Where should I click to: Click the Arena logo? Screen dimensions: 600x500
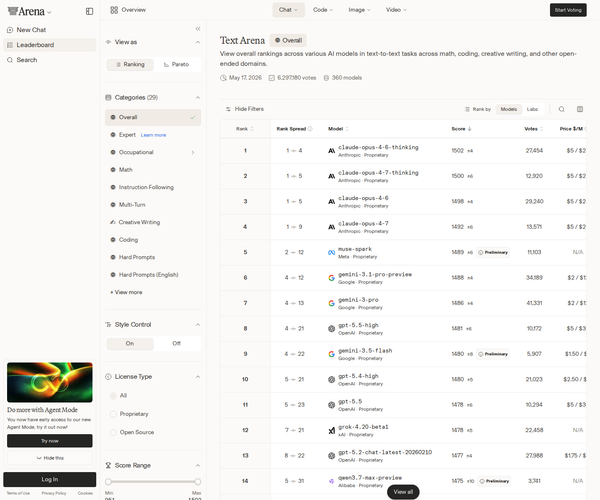[26, 11]
